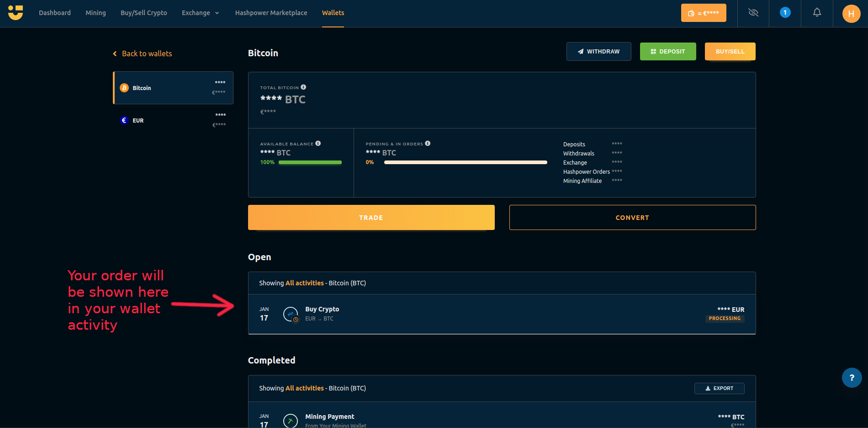Collapse back to wallets via the chevron link
Image resolution: width=868 pixels, height=428 pixels.
coord(115,53)
